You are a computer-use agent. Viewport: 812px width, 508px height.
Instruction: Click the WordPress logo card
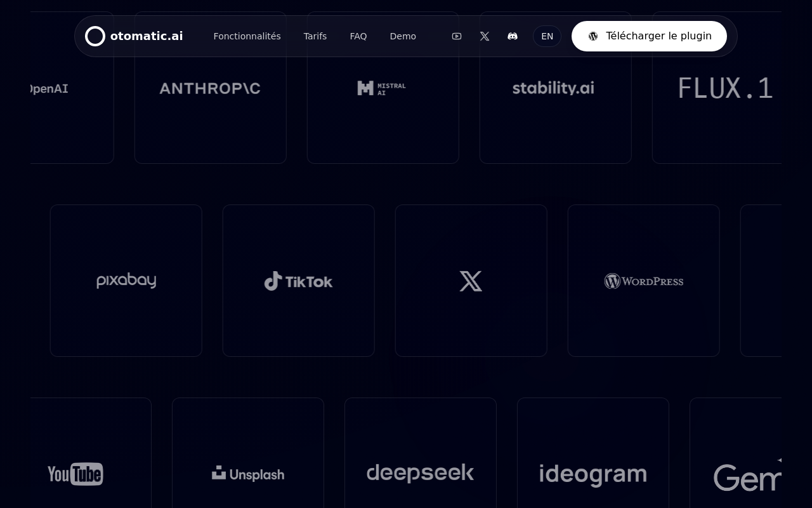pyautogui.click(x=644, y=281)
